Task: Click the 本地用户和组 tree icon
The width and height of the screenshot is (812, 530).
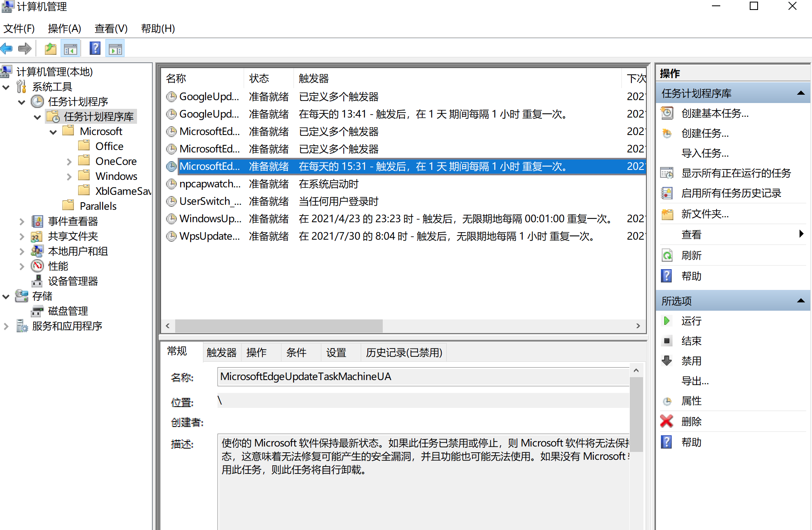Action: point(37,251)
